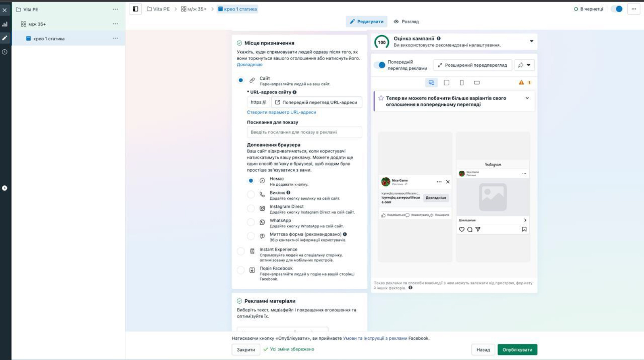
Task: Click the warning triangle icon in preview
Action: click(x=521, y=83)
